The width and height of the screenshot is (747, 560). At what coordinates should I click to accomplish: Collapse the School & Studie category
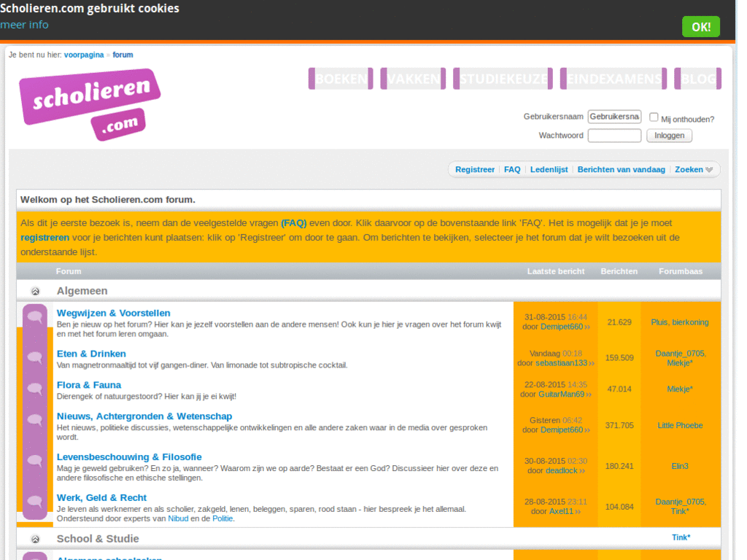pyautogui.click(x=35, y=539)
